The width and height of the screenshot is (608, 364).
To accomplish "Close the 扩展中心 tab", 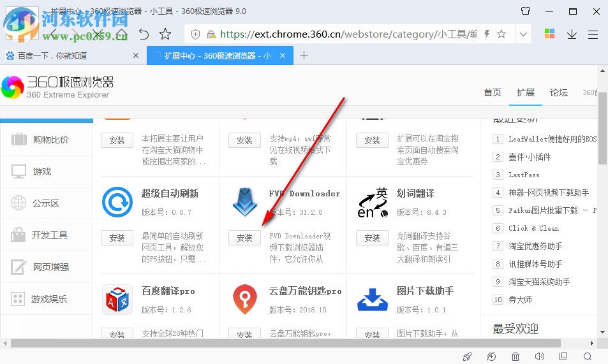I will tap(283, 56).
